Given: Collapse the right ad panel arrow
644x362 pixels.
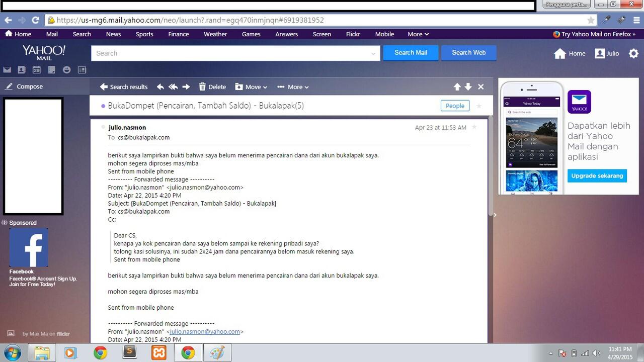Looking at the screenshot, I should pyautogui.click(x=495, y=215).
